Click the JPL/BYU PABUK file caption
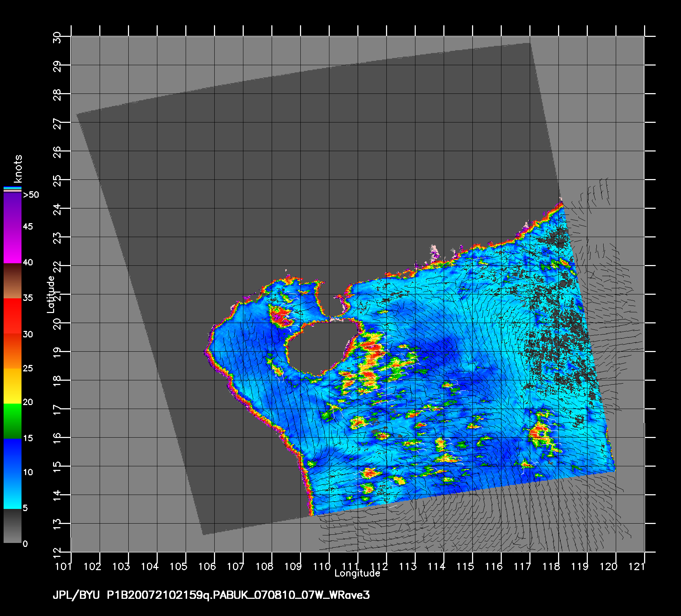 pyautogui.click(x=211, y=595)
